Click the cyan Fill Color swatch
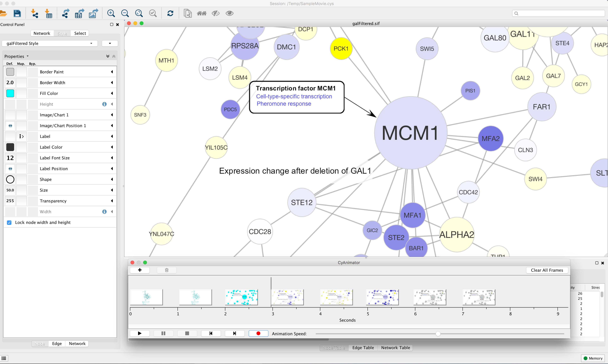This screenshot has height=364, width=608. (10, 93)
